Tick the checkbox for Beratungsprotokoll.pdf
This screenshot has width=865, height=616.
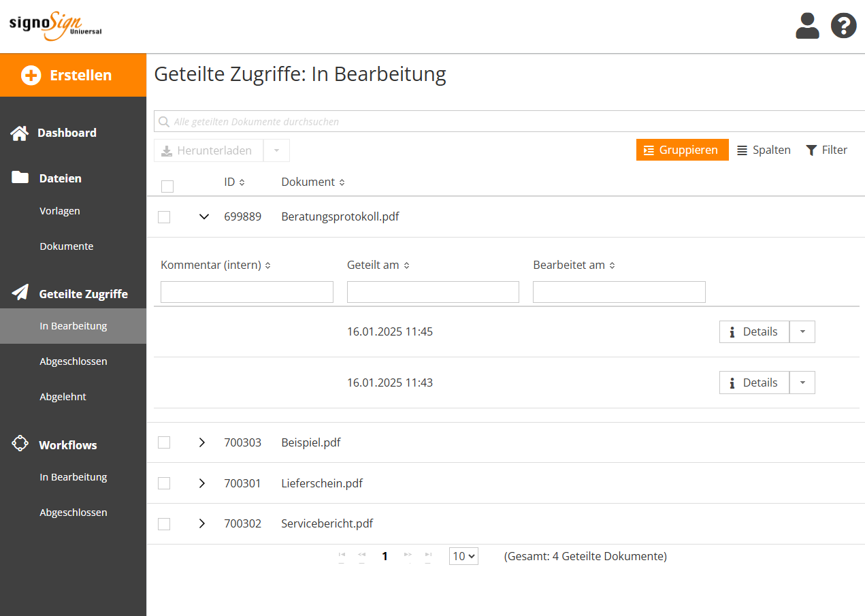pyautogui.click(x=164, y=217)
